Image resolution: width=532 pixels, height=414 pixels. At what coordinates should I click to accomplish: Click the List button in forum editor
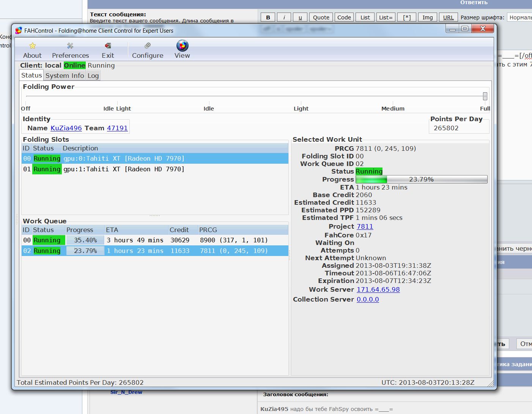point(365,17)
